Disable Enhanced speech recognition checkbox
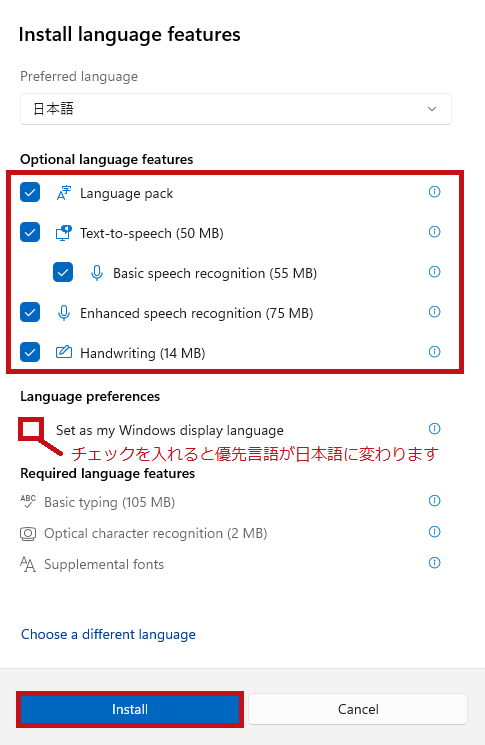485x745 pixels. coord(30,312)
